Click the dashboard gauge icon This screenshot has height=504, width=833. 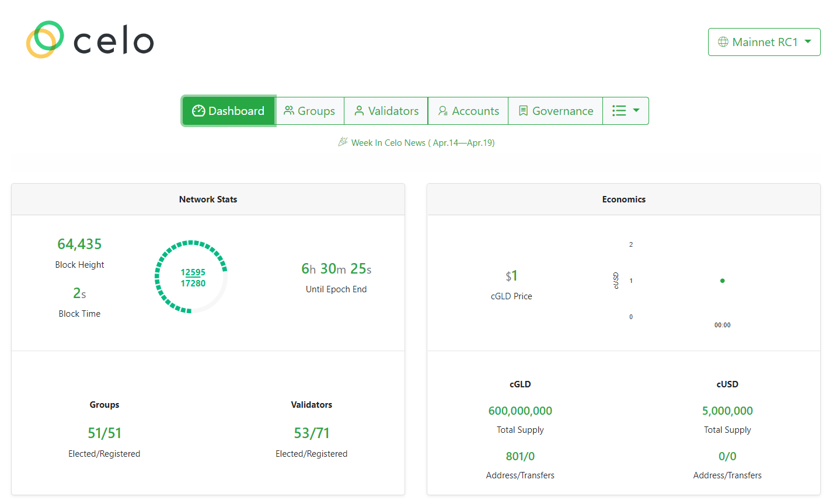pyautogui.click(x=198, y=111)
